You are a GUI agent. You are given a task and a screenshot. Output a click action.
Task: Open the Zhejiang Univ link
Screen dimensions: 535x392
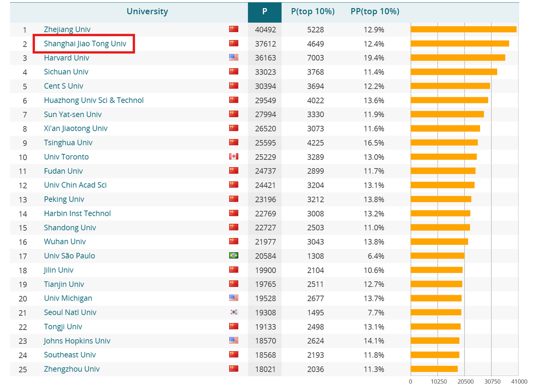coord(67,29)
